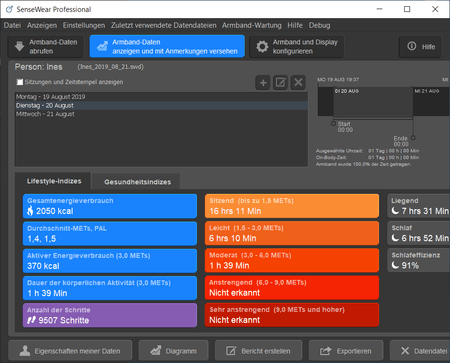The width and height of the screenshot is (450, 363).
Task: Click the flame icon beside 2050 kcal
Action: pyautogui.click(x=30, y=211)
